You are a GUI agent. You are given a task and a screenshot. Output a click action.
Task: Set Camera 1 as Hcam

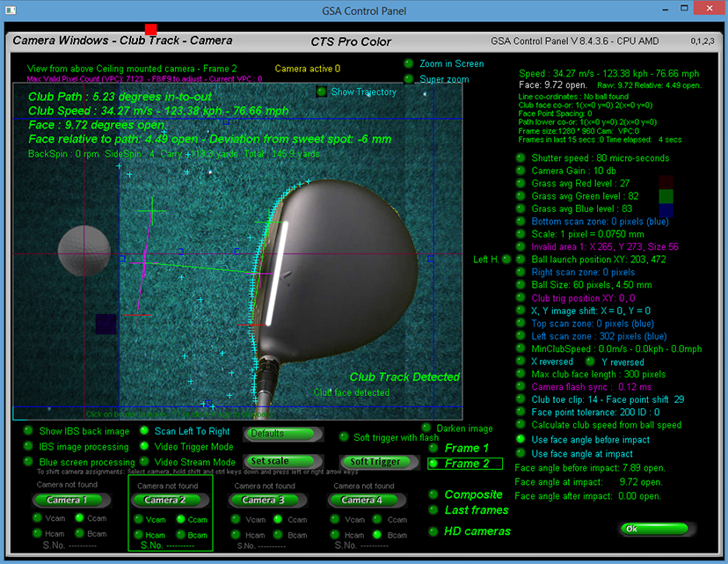click(37, 533)
